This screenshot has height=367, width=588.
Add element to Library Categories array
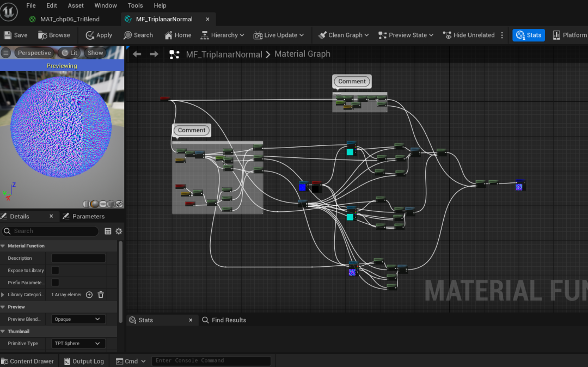[x=89, y=295]
